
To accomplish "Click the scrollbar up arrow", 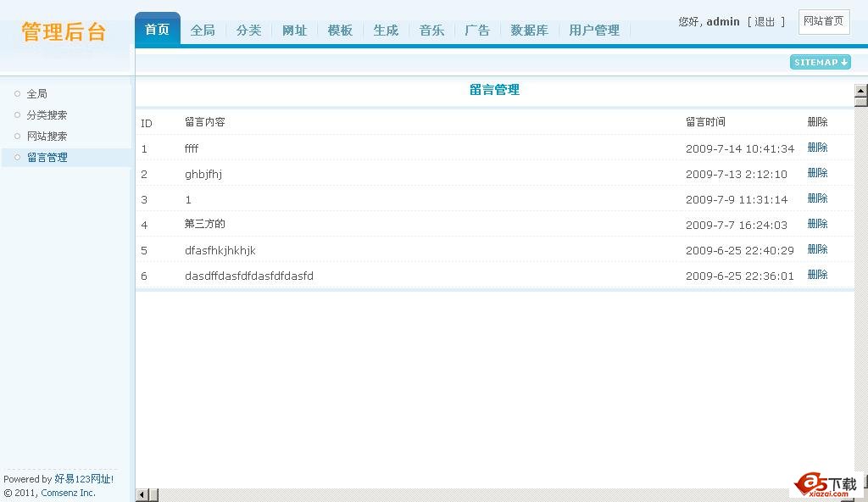I will point(860,91).
